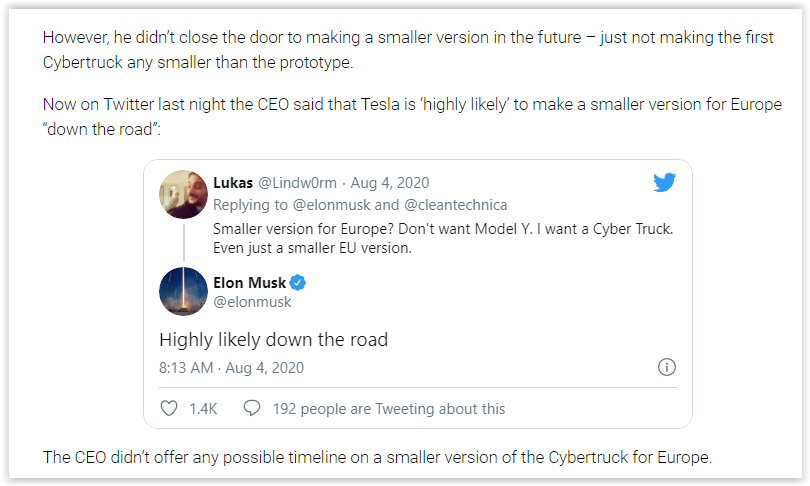Click the Twitter bird logo icon
This screenshot has height=486, width=810.
coord(664,182)
